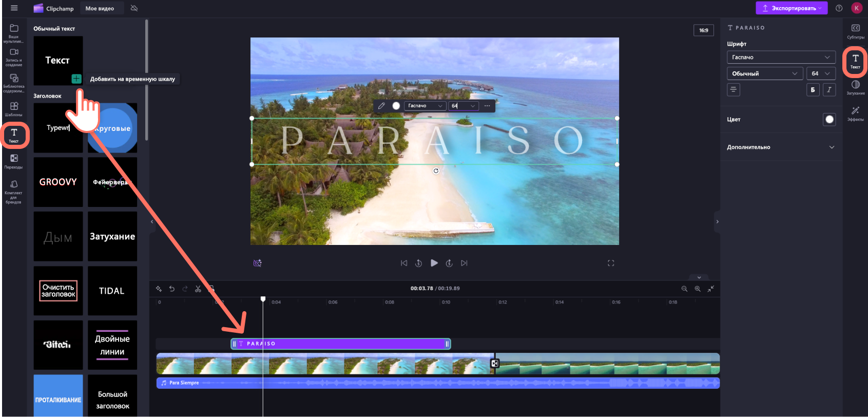Enter fullscreen preview
The width and height of the screenshot is (868, 417).
pyautogui.click(x=611, y=263)
